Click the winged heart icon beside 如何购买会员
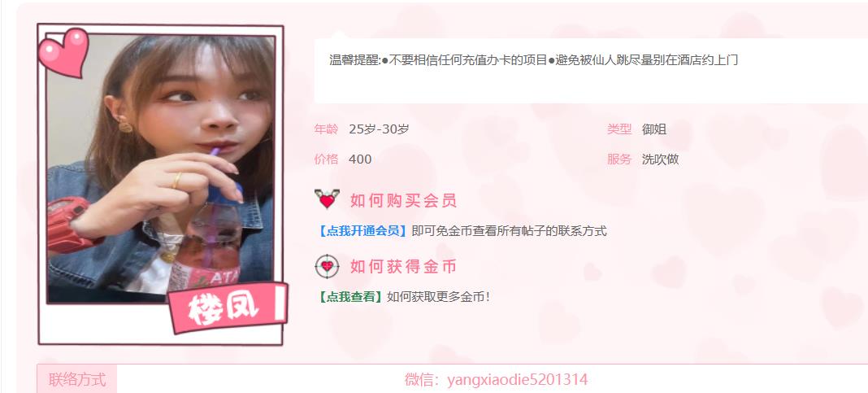This screenshot has width=868, height=393. pos(328,199)
